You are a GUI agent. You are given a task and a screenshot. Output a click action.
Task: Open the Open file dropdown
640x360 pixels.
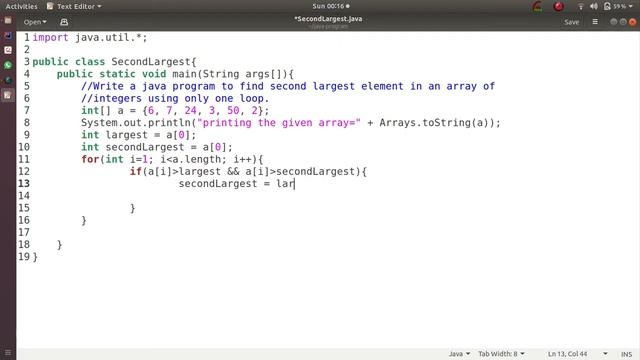click(x=35, y=22)
